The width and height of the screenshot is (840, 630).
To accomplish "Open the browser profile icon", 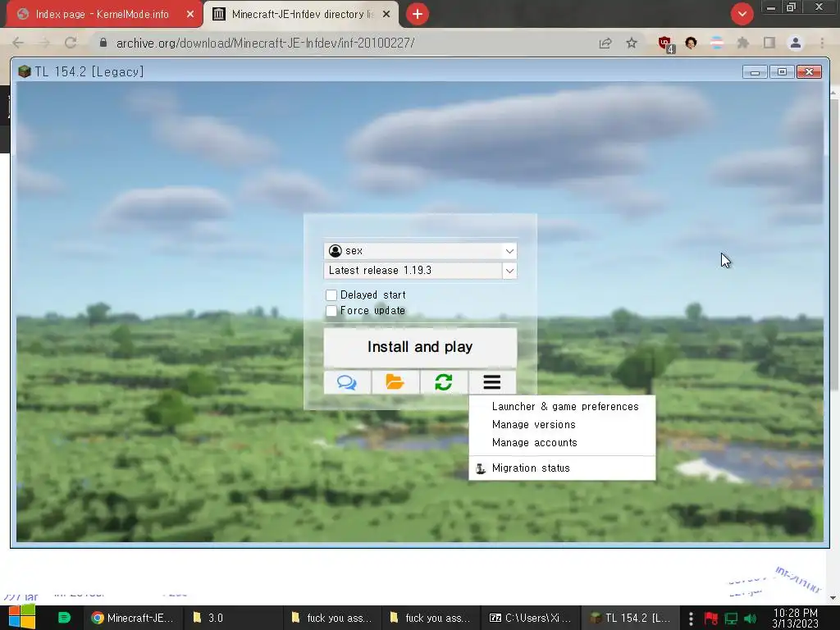I will (x=796, y=43).
